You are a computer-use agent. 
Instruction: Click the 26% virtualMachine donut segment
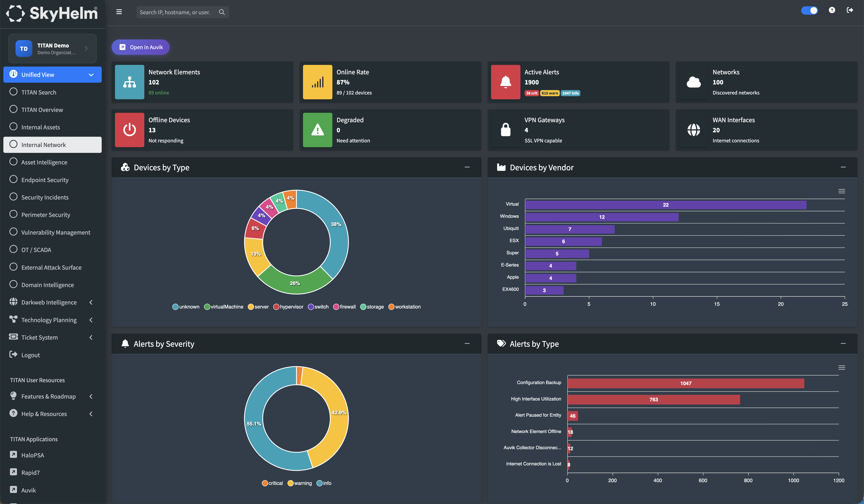click(295, 283)
